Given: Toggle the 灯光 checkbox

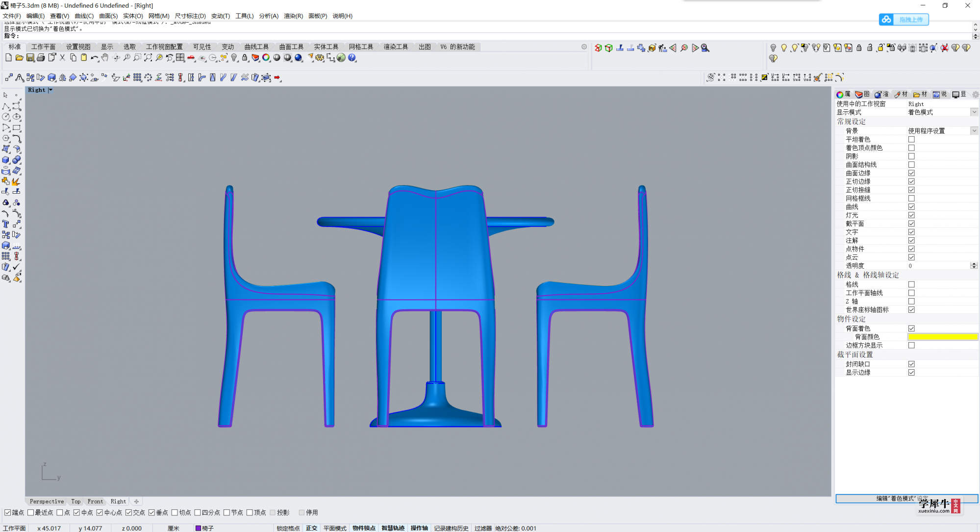Looking at the screenshot, I should pos(911,215).
